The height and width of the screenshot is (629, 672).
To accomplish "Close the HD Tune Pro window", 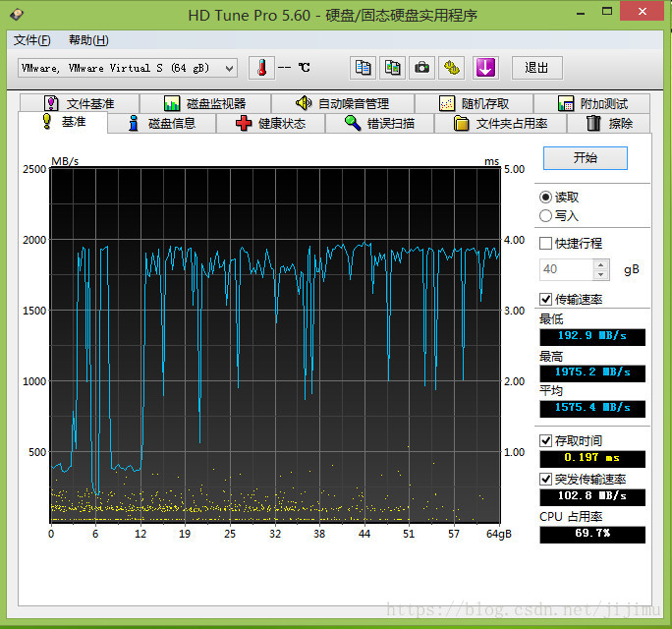I will tap(642, 12).
